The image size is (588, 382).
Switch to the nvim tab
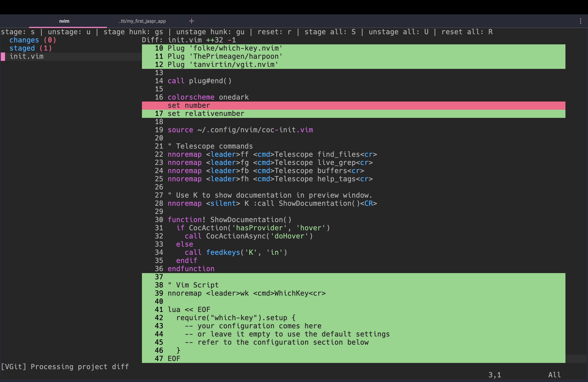[64, 21]
